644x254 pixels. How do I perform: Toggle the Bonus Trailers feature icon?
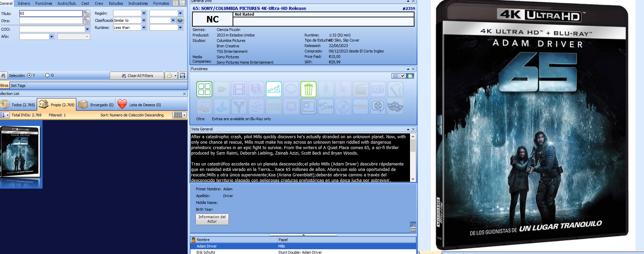coord(256,89)
